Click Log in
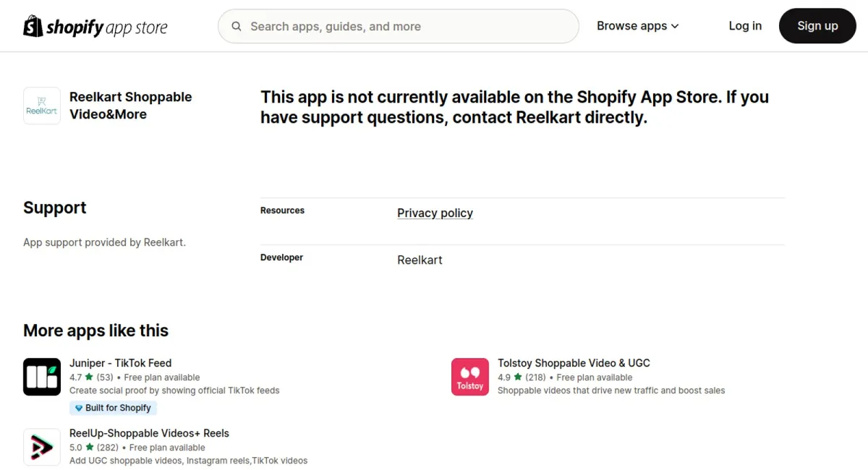 [745, 26]
